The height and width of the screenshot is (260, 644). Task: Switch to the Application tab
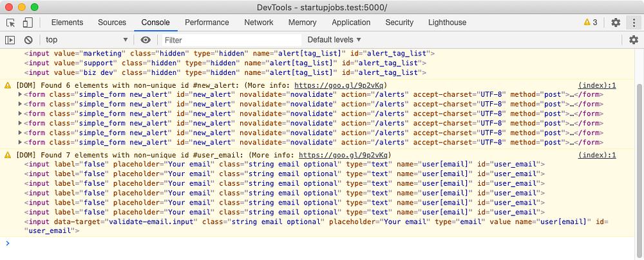[351, 23]
